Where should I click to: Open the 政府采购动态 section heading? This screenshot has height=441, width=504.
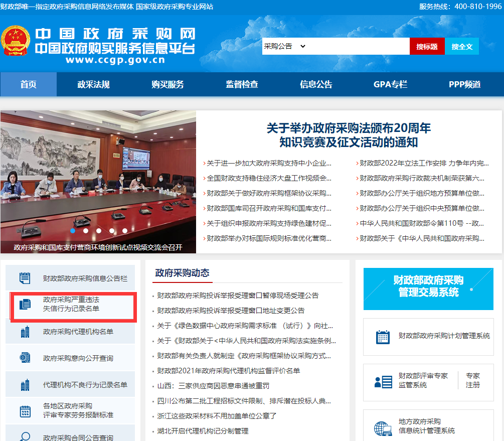coord(182,273)
